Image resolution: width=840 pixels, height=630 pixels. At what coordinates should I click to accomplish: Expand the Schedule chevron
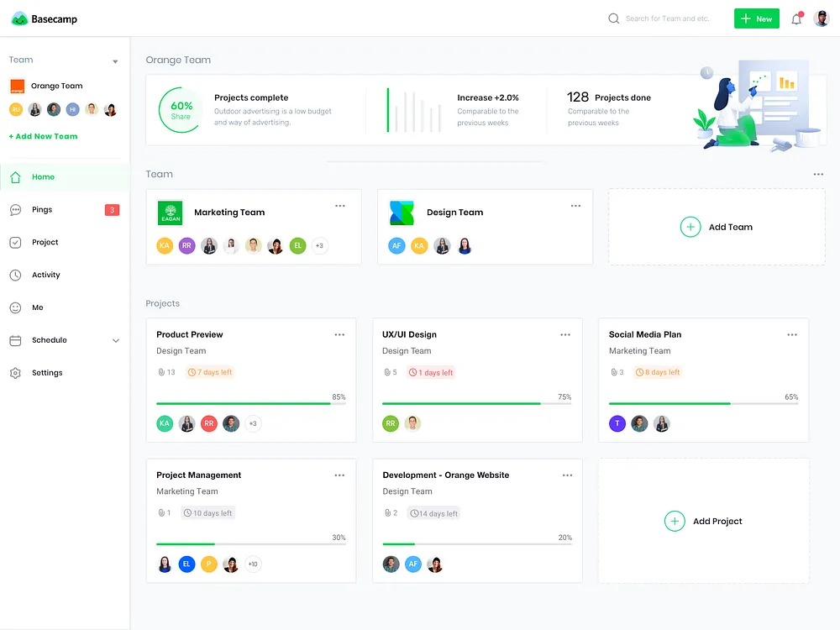[116, 341]
